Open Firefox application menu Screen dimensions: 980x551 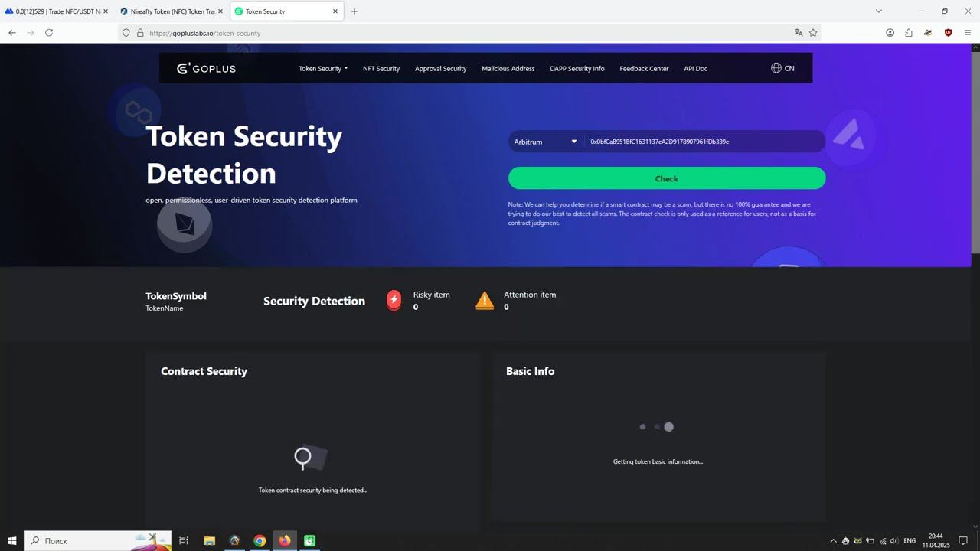coord(968,33)
